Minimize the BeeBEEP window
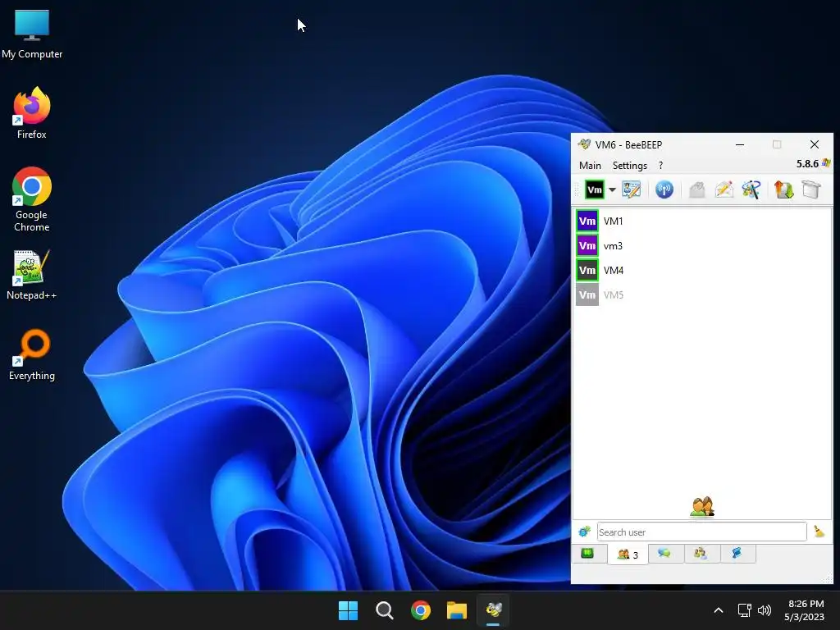Image resolution: width=840 pixels, height=630 pixels. pos(740,144)
